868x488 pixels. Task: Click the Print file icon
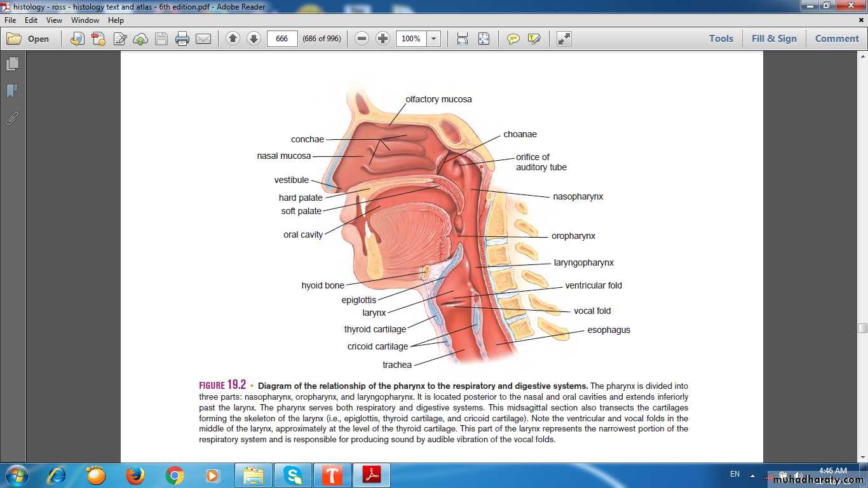(x=182, y=39)
